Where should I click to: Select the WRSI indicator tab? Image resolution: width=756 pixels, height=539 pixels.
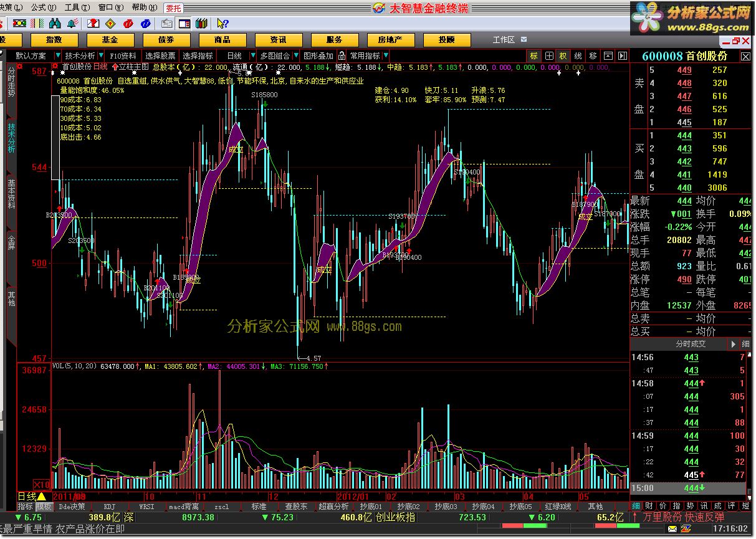146,507
